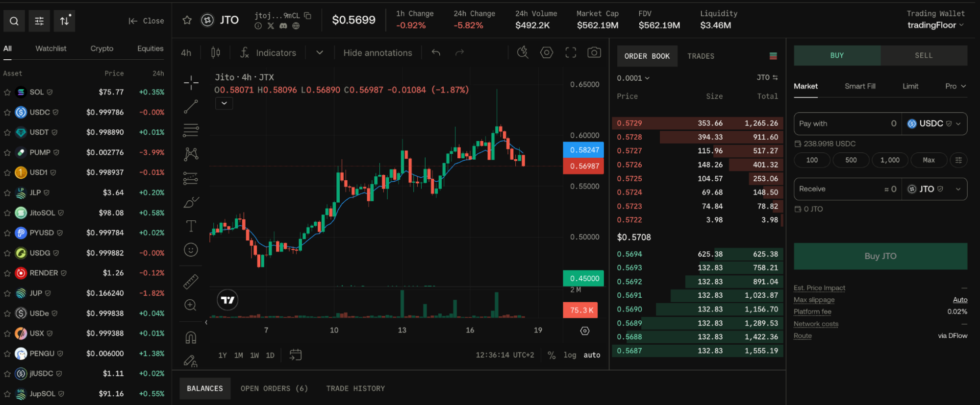Viewport: 980px width, 405px height.
Task: Change the order book layout
Action: pos(773,56)
